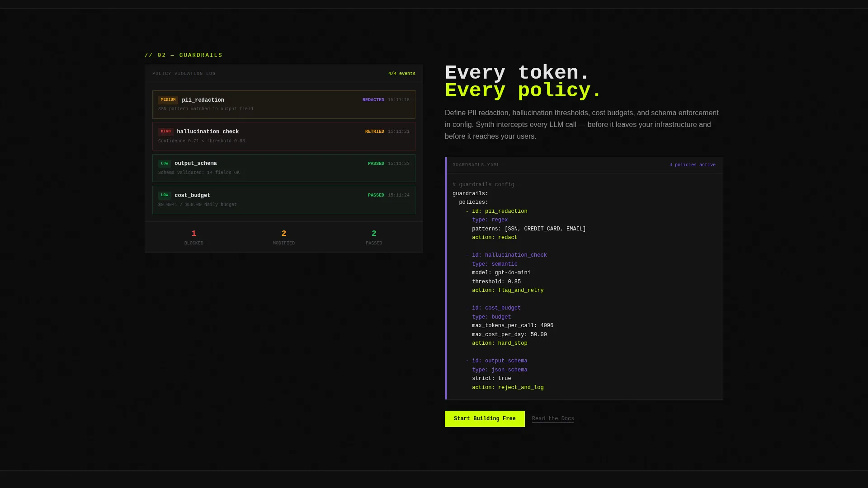Click the PASSED status on output_schema row
Image resolution: width=868 pixels, height=488 pixels.
pyautogui.click(x=376, y=164)
